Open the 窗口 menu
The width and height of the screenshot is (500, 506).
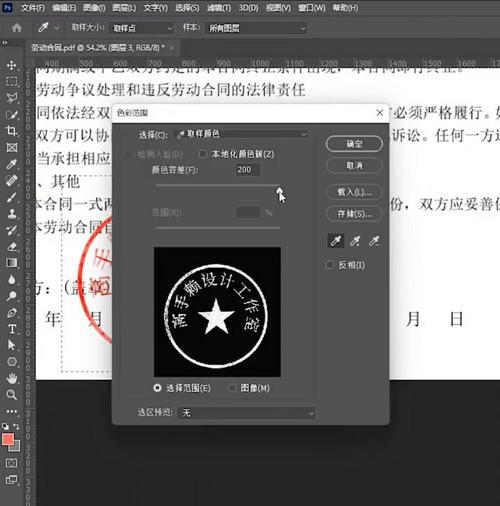pos(312,8)
